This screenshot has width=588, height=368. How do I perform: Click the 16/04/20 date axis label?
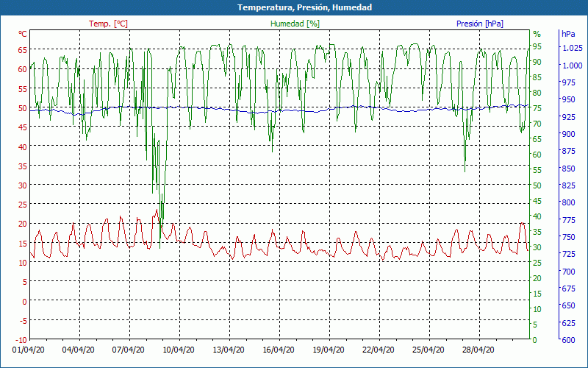coord(279,350)
